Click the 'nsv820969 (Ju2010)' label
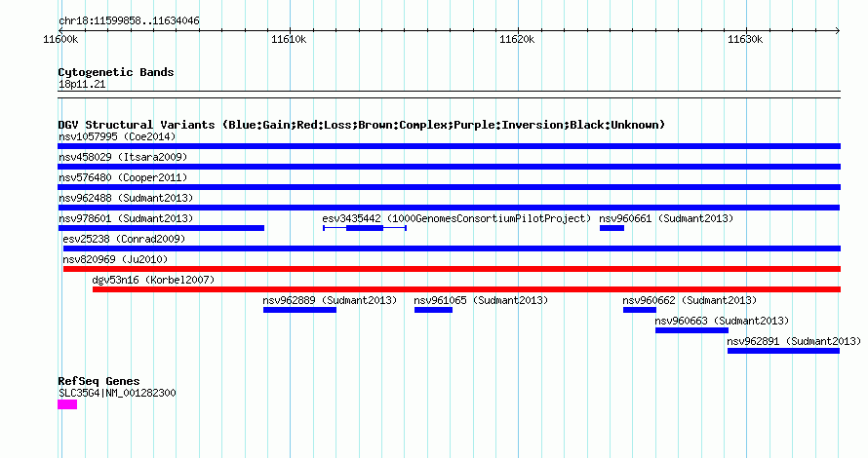The image size is (868, 458). click(115, 259)
